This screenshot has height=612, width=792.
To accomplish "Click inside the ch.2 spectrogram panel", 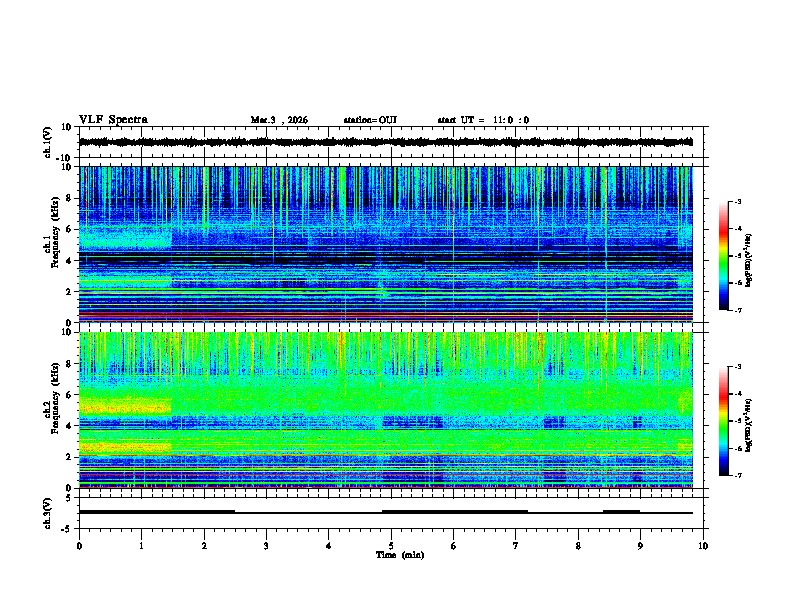I will 386,410.
